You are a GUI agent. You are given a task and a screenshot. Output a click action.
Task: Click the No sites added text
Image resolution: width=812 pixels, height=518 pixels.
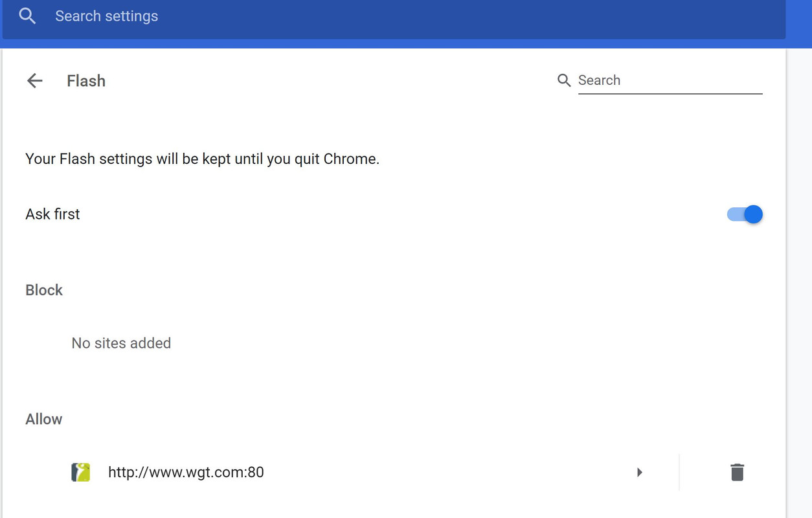coord(121,343)
